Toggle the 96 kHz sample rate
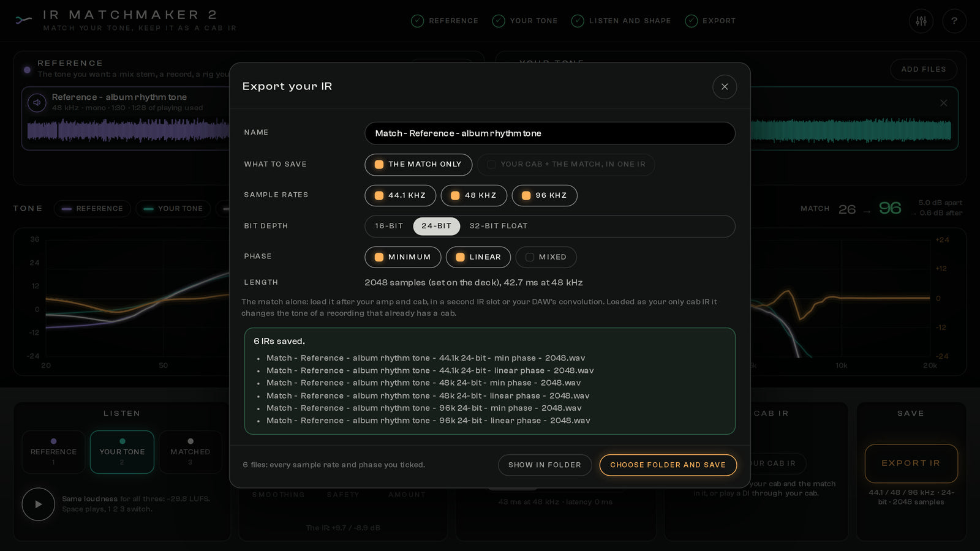Image resolution: width=980 pixels, height=551 pixels. [x=545, y=195]
